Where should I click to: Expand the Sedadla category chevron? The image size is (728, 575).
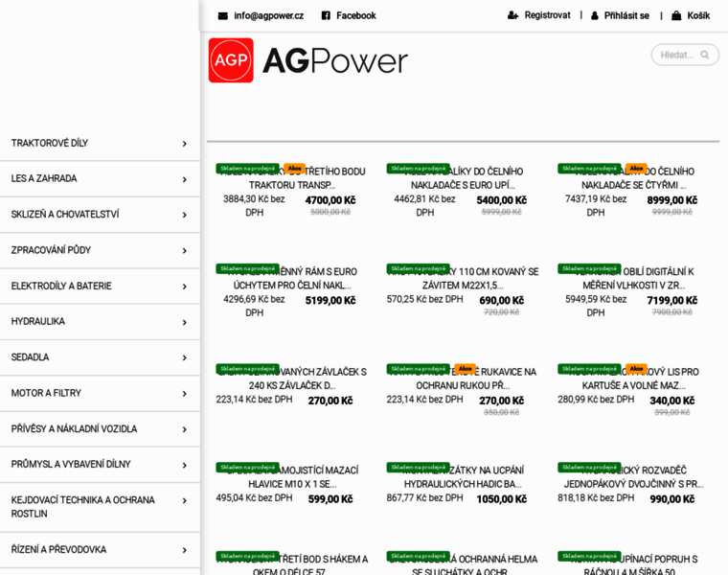click(x=184, y=357)
